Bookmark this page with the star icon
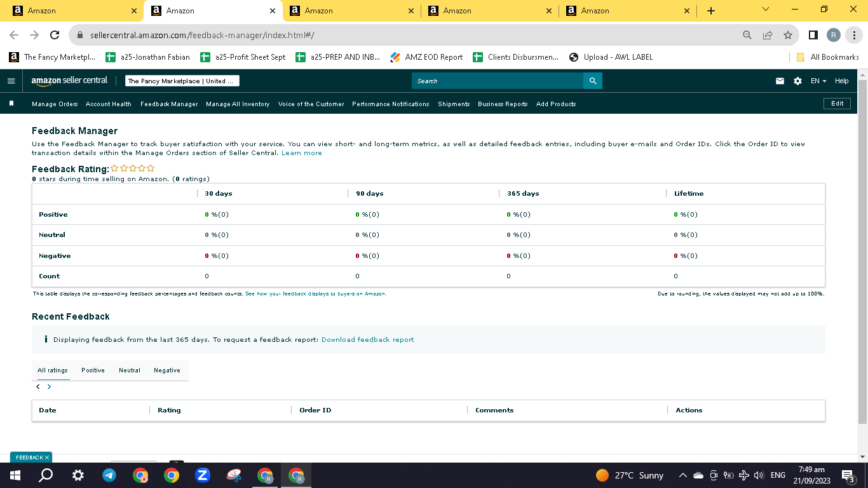Image resolution: width=868 pixels, height=488 pixels. coord(788,36)
